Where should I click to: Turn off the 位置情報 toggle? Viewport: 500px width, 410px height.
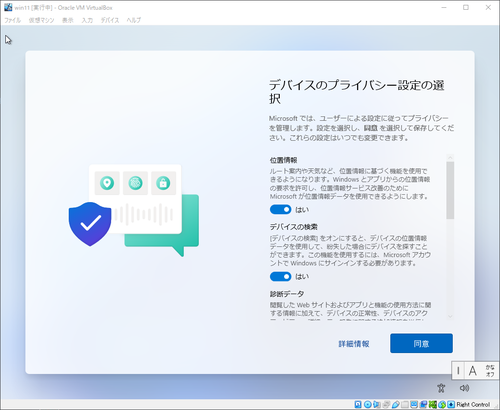(x=280, y=210)
